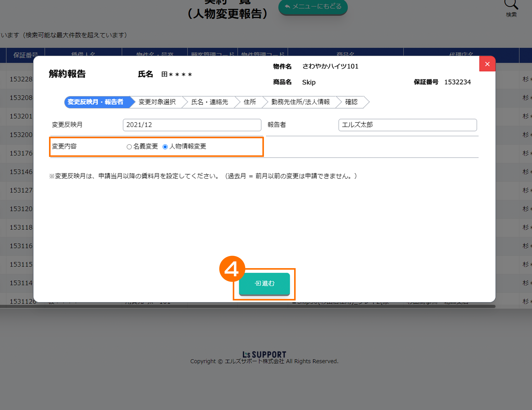Screen dimensions: 532x410
Task: Open 変更反映月・報告者 step tab
Action: (96, 102)
